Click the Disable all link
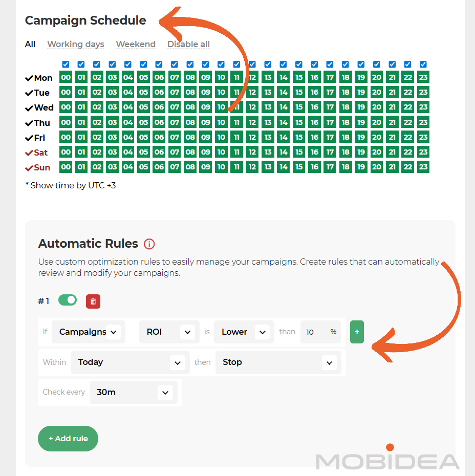The image size is (475, 476). point(188,45)
